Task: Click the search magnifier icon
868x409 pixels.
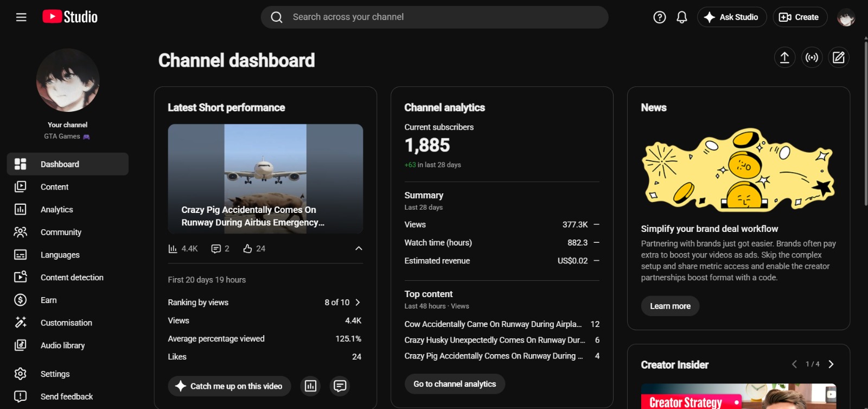Action: [277, 17]
